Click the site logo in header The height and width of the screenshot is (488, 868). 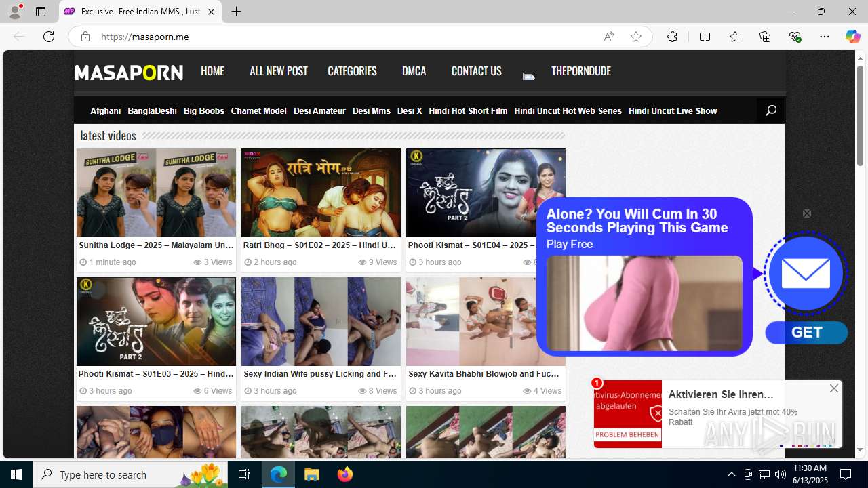pyautogui.click(x=129, y=73)
